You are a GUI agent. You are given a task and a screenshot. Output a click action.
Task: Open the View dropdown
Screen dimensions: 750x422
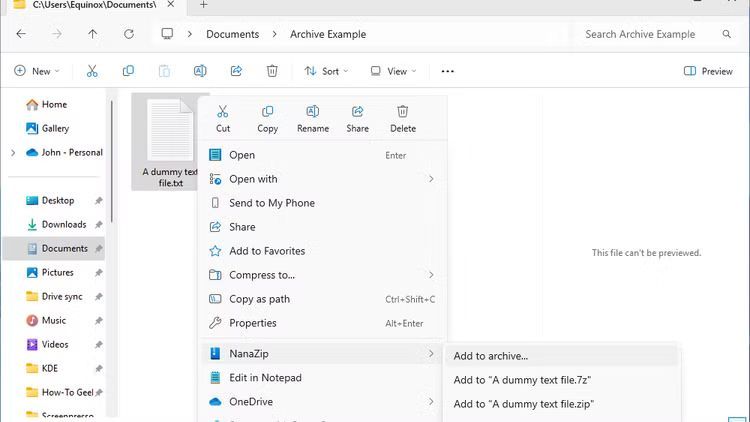(394, 71)
